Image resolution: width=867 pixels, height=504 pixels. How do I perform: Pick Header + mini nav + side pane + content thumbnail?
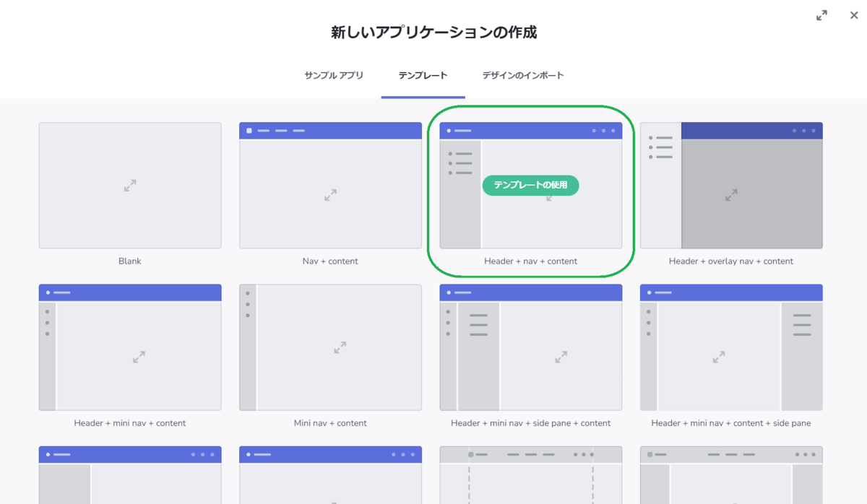[531, 347]
